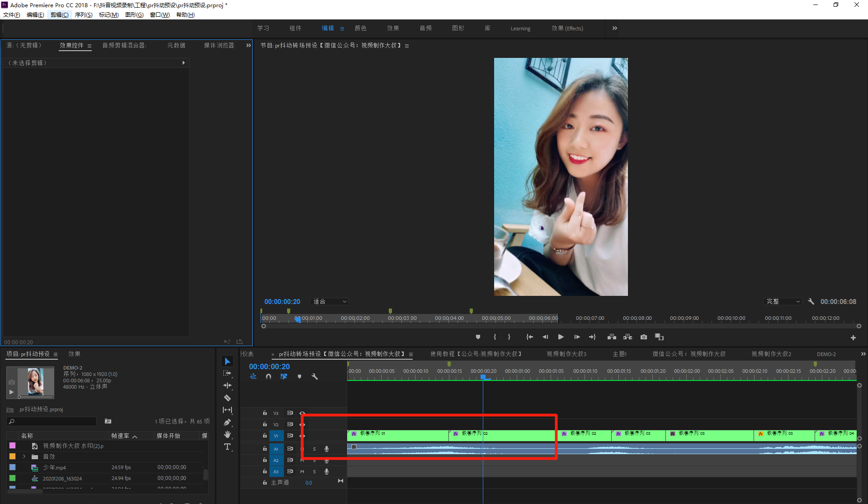Viewport: 868px width, 504px height.
Task: Toggle lock on track V3
Action: click(265, 413)
